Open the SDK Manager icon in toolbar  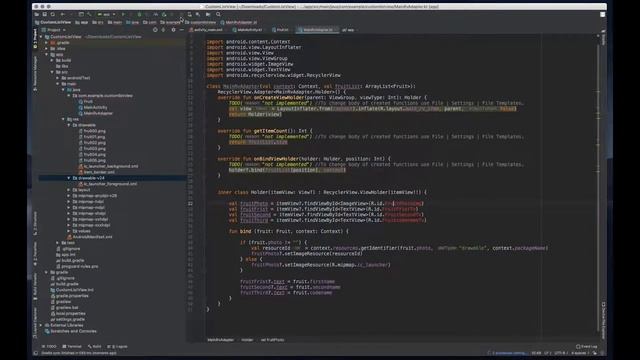click(x=198, y=14)
